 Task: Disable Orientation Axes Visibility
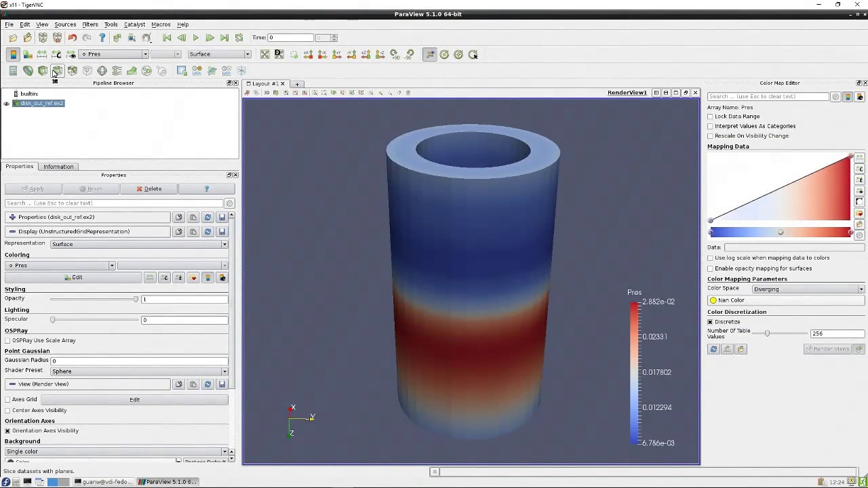click(7, 431)
